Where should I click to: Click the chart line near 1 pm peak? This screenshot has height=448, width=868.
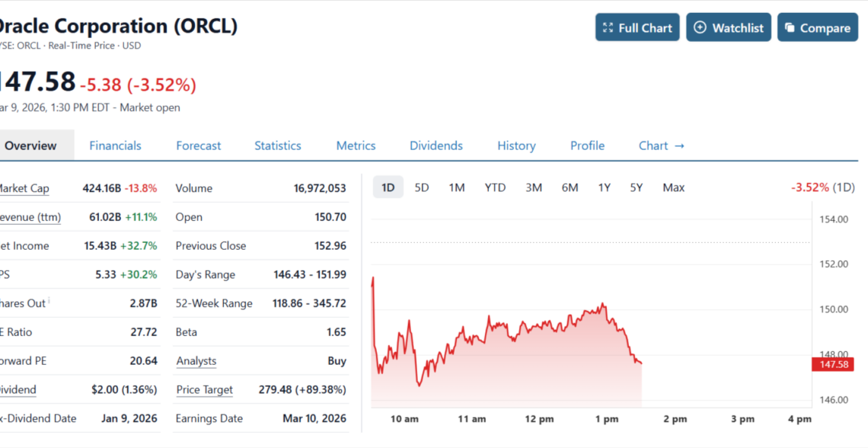602,304
